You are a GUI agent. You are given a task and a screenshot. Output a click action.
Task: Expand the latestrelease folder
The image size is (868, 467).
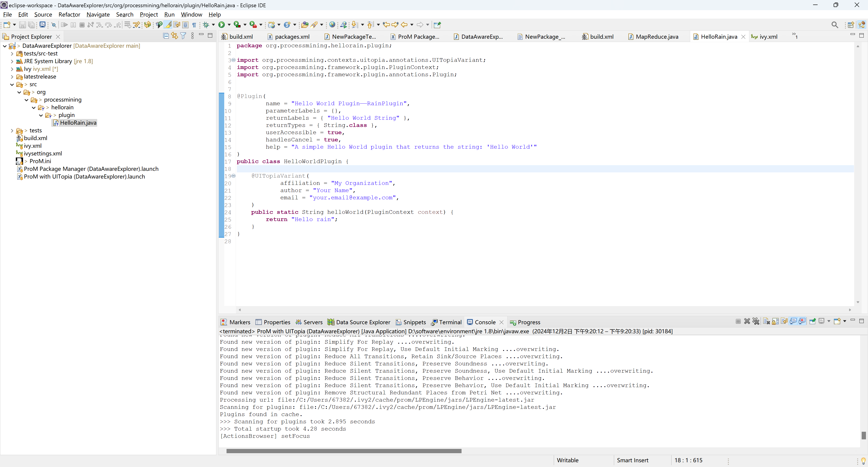[x=12, y=77]
